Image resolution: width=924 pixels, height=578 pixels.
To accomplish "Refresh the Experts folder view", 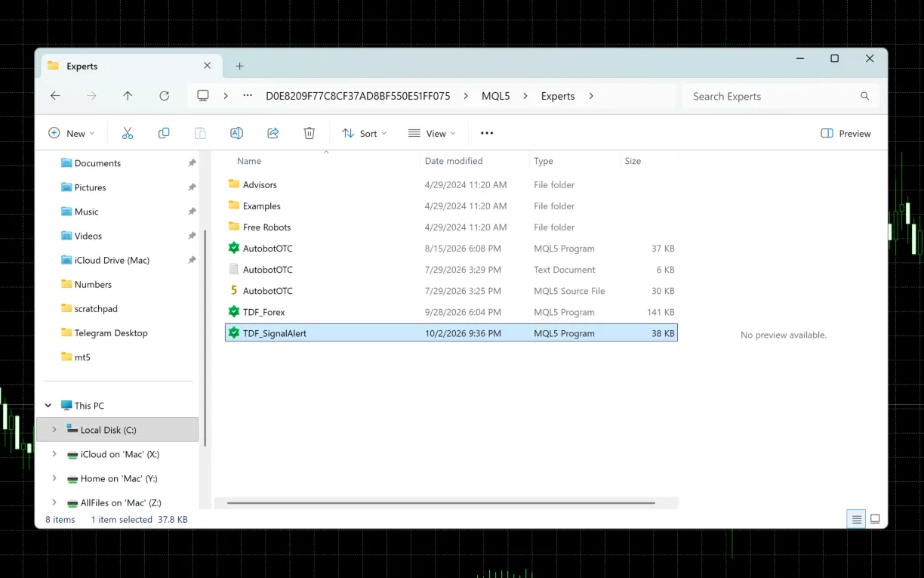I will pos(164,96).
